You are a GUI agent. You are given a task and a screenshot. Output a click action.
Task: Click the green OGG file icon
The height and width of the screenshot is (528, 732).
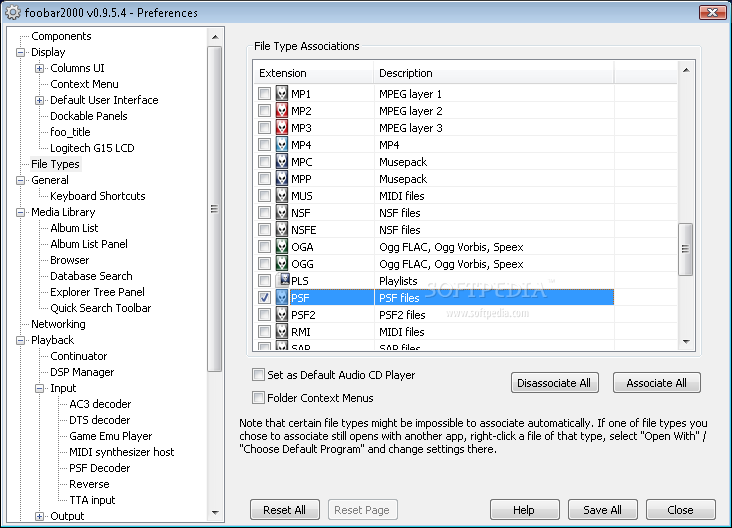(282, 263)
